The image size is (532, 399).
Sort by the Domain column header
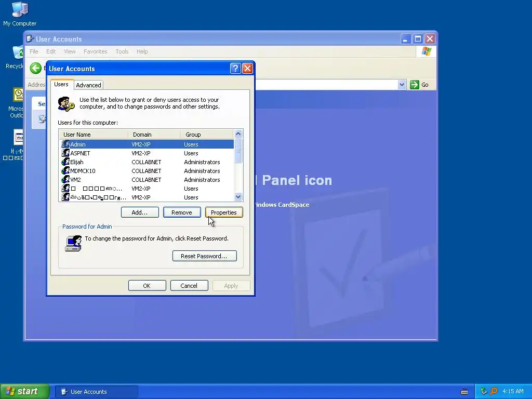pos(154,135)
